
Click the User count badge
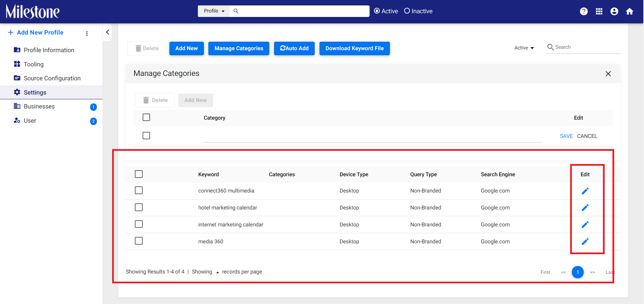(x=94, y=121)
